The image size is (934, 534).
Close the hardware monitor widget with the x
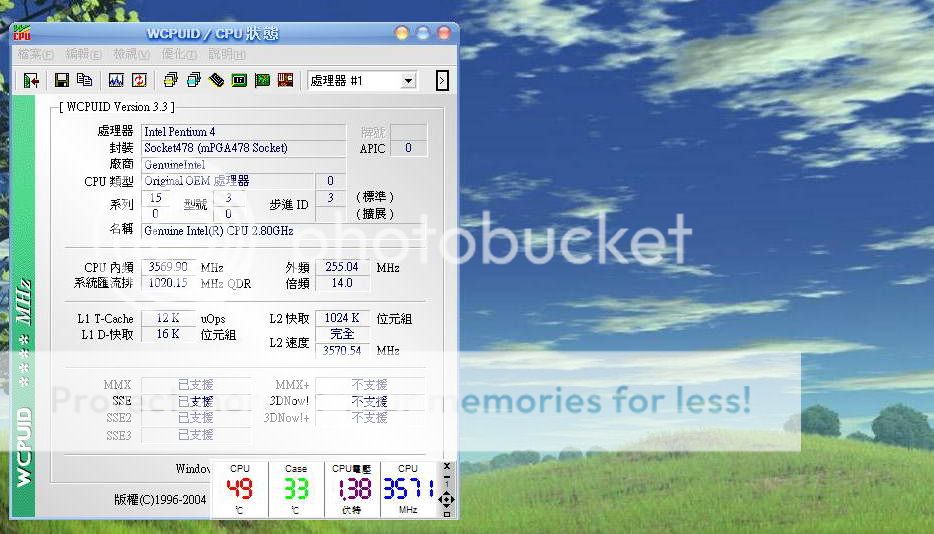(447, 466)
